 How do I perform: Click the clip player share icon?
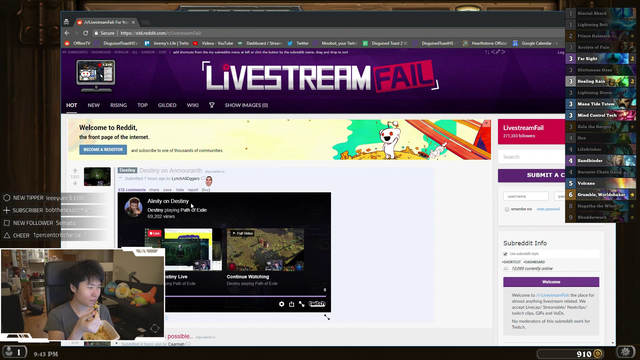[x=291, y=304]
